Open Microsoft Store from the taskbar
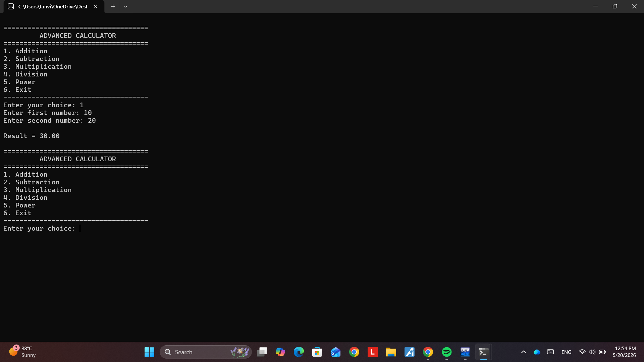Viewport: 644px width, 362px height. tap(317, 352)
